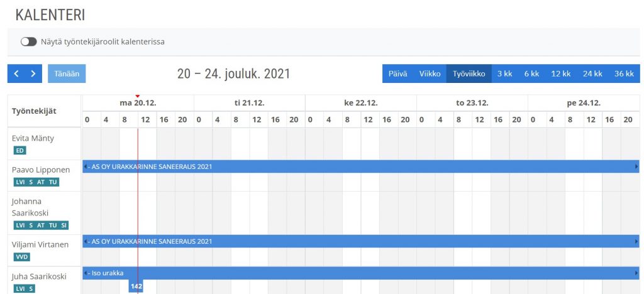The width and height of the screenshot is (644, 294).
Task: Select the Työviikko view
Action: pos(469,73)
